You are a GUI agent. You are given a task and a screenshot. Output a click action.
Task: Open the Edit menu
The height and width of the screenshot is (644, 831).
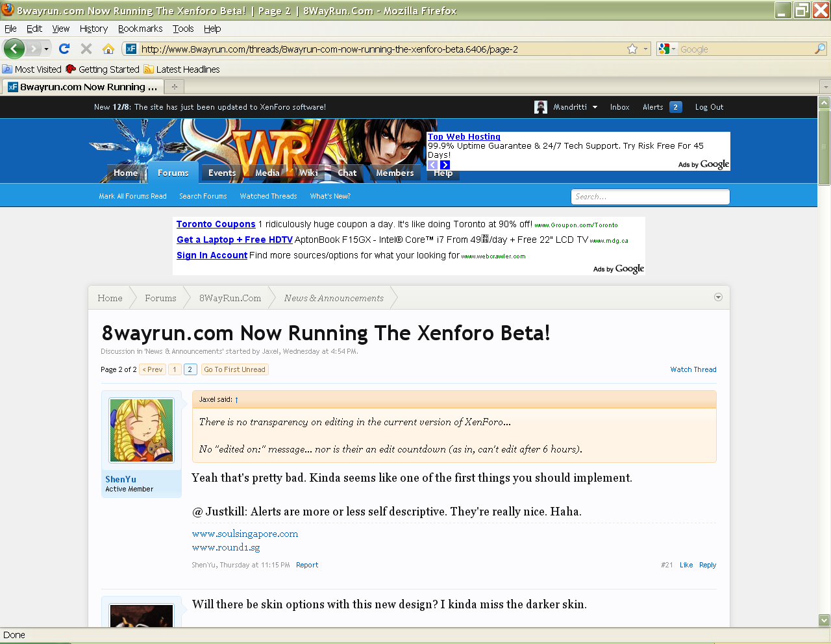[x=34, y=29]
